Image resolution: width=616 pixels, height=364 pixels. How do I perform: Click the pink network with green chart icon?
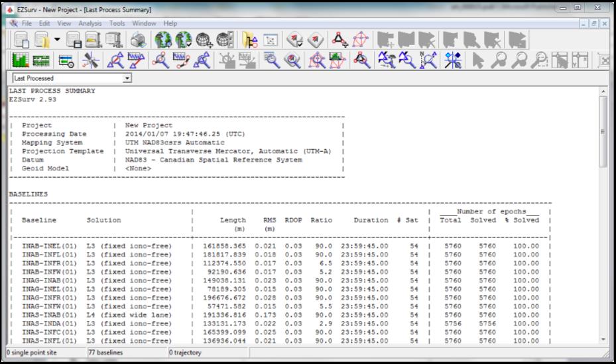point(338,60)
